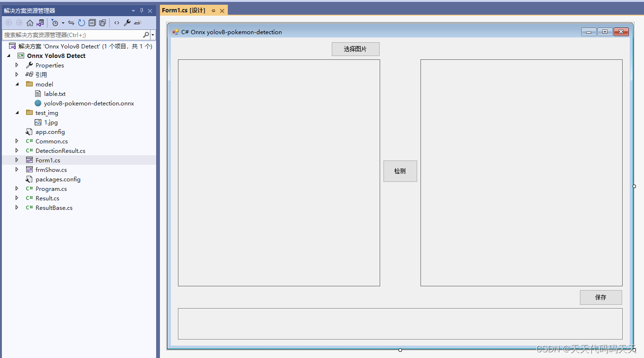Viewport: 644px width, 358px height.
Task: Expand the Program.cs node
Action: coord(17,188)
